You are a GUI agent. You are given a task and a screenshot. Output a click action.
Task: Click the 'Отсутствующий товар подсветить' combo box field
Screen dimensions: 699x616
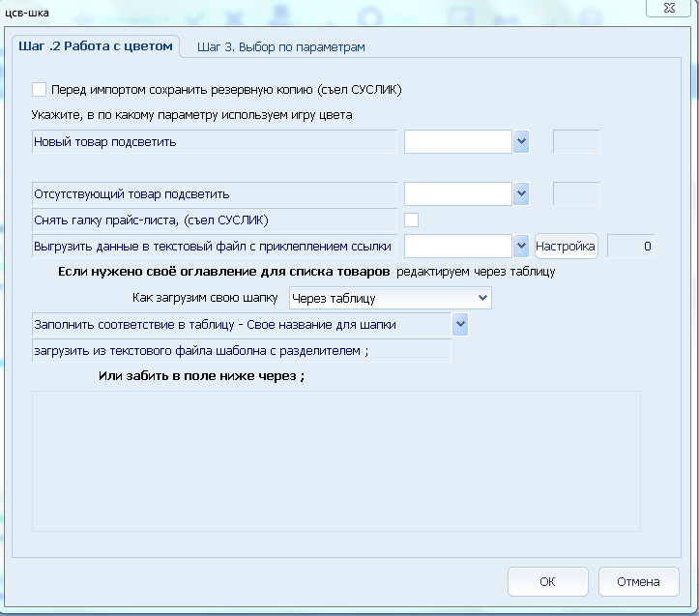(457, 194)
